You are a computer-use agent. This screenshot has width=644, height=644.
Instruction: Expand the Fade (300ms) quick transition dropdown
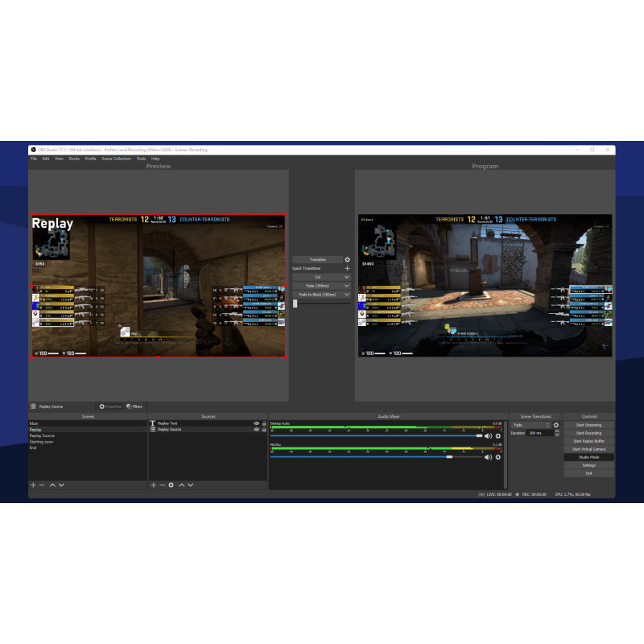[347, 286]
